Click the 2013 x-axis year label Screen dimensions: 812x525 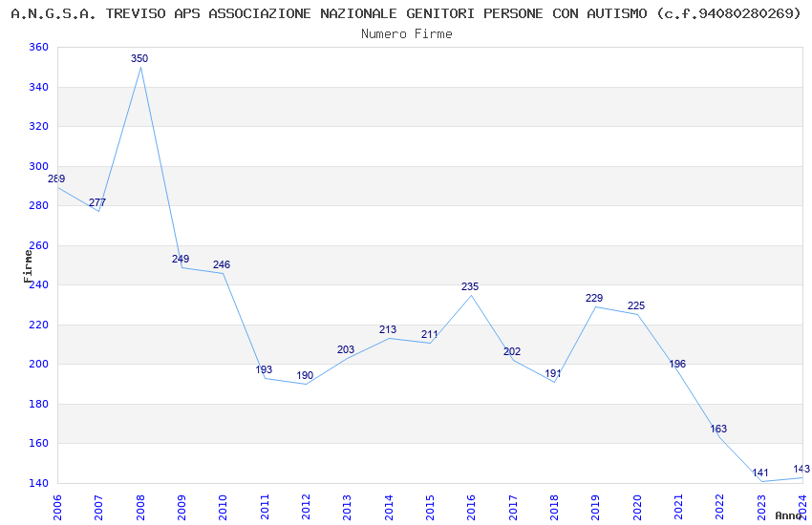point(348,508)
